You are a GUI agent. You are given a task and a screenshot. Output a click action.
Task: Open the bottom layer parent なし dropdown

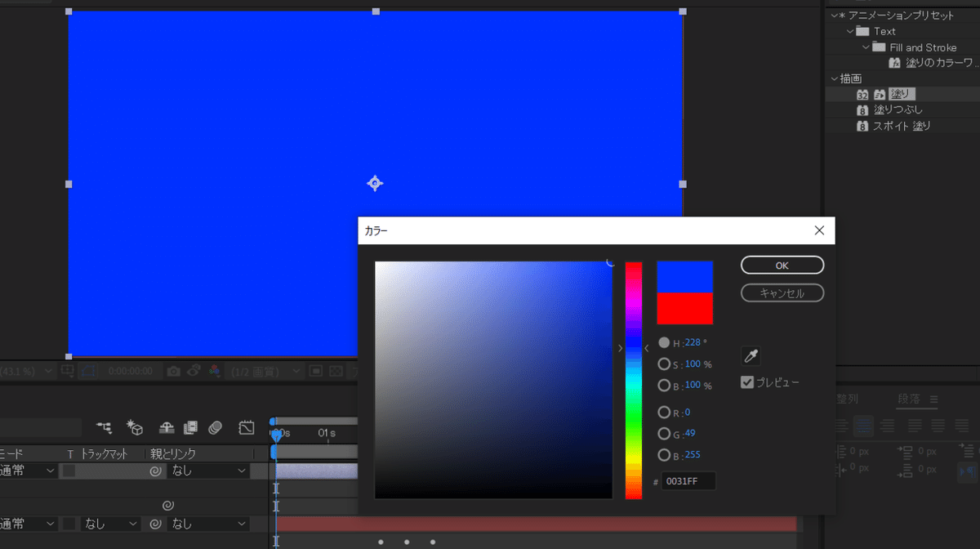click(x=208, y=524)
